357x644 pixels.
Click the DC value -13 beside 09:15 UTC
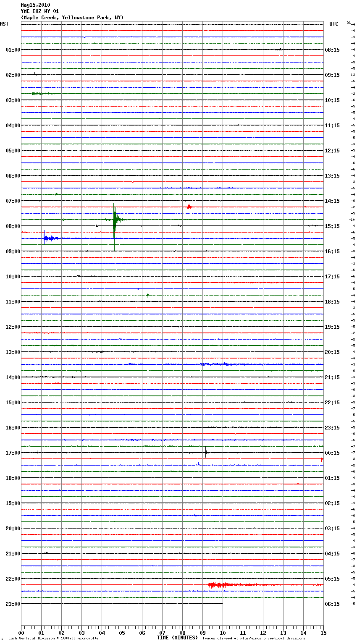[352, 75]
